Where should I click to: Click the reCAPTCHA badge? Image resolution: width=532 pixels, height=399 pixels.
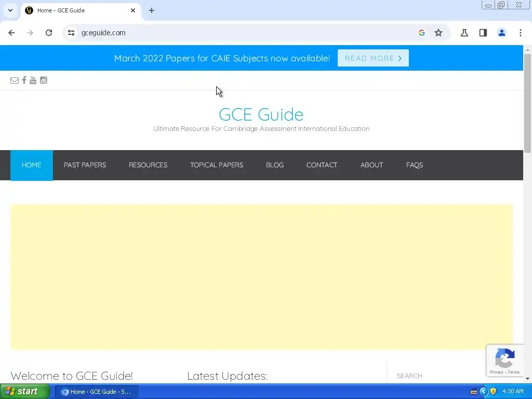(x=505, y=361)
